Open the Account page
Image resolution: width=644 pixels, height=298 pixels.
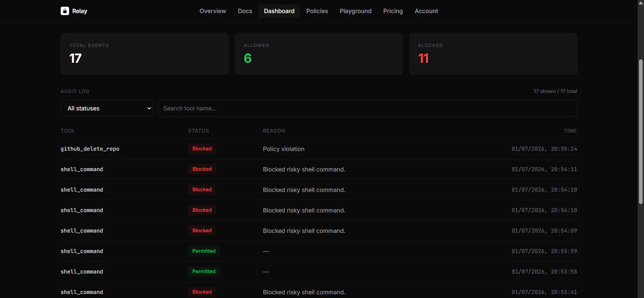point(426,11)
